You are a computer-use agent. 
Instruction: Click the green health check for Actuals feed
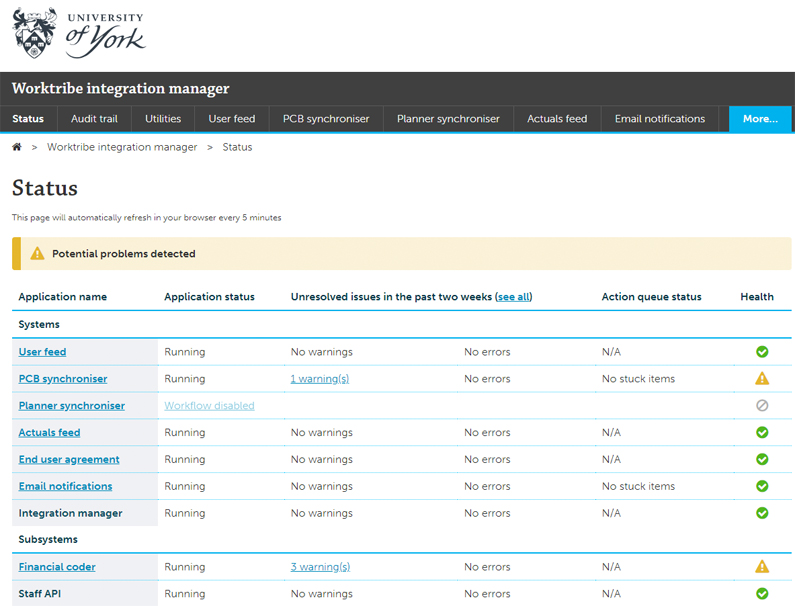coord(762,433)
